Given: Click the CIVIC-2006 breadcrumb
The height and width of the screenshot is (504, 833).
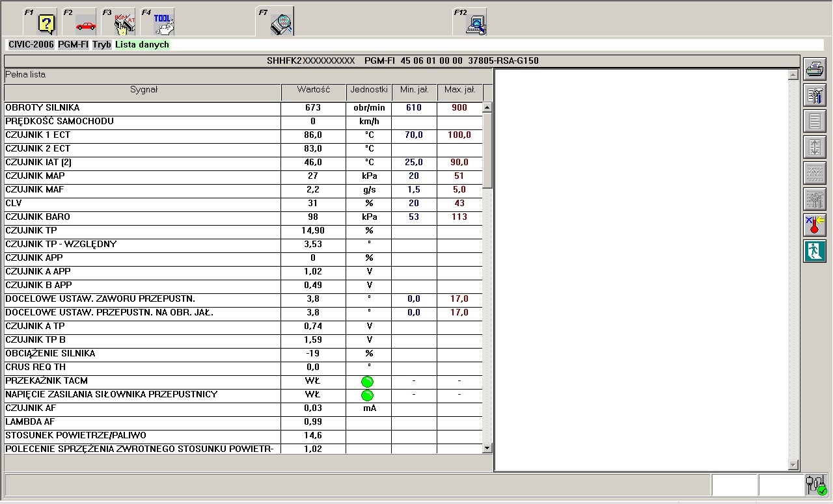Looking at the screenshot, I should (x=31, y=45).
